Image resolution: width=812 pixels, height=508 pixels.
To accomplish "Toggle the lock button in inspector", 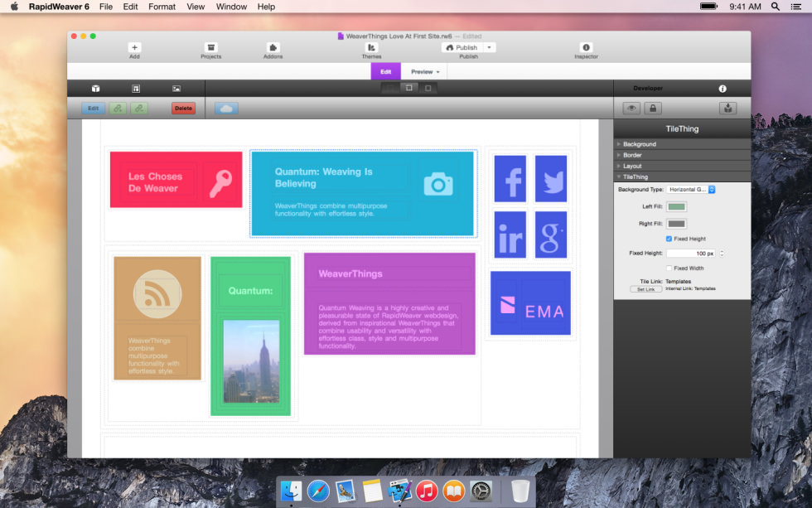I will (x=653, y=109).
